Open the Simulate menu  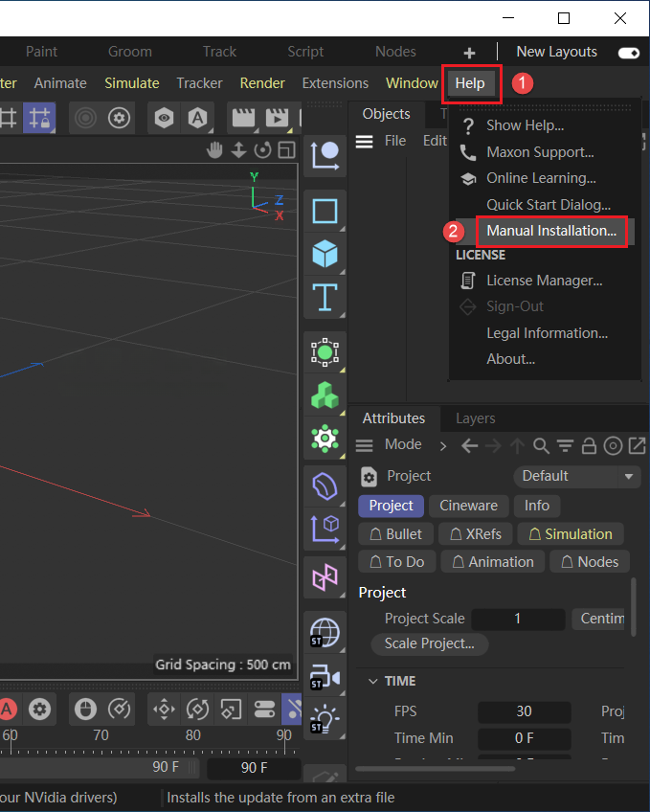point(132,83)
